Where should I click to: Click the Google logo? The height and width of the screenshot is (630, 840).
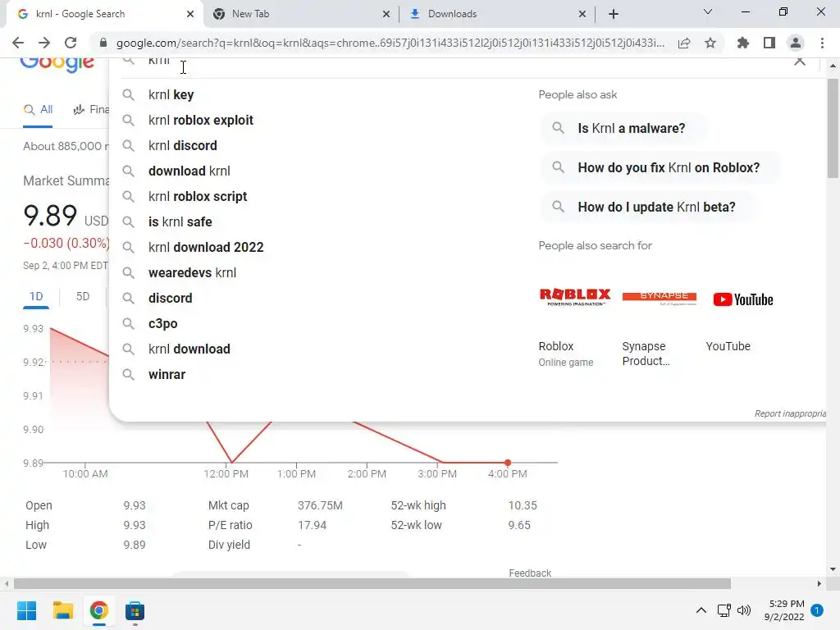(57, 64)
